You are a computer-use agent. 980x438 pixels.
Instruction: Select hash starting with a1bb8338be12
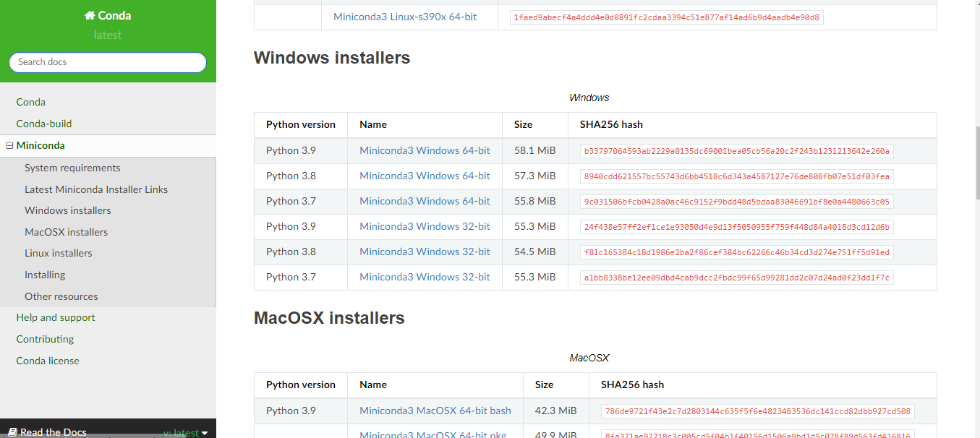[x=737, y=278]
